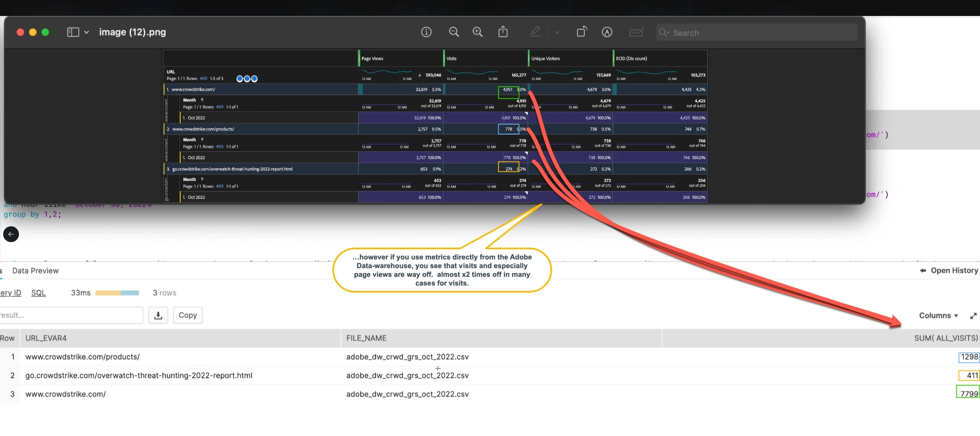The height and width of the screenshot is (436, 980).
Task: Click the Copy button
Action: pyautogui.click(x=187, y=315)
